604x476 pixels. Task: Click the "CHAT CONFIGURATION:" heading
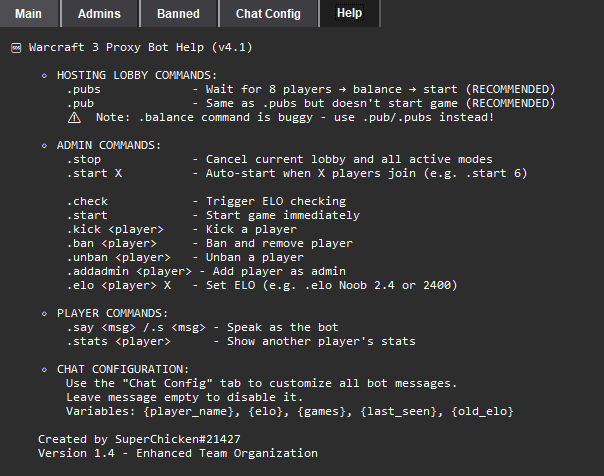[123, 369]
